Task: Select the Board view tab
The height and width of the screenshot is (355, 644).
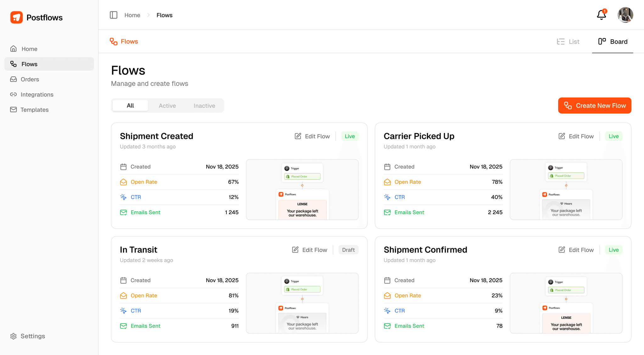Action: (x=613, y=42)
